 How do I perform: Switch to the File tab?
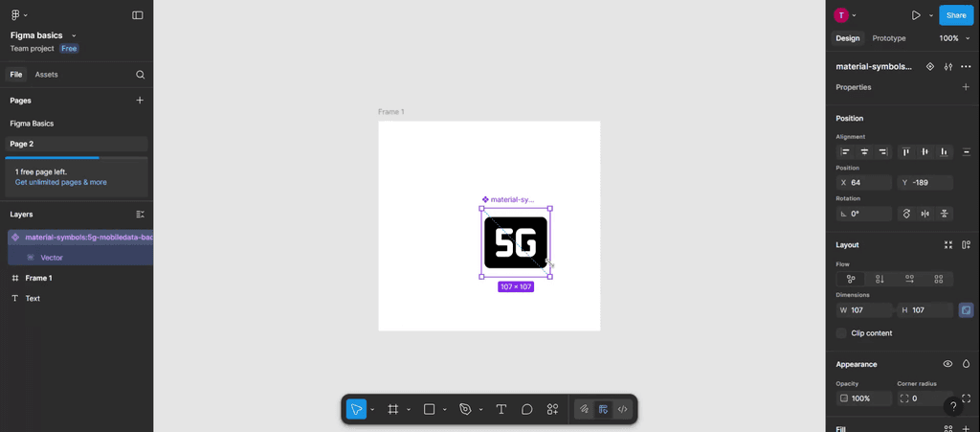tap(16, 75)
